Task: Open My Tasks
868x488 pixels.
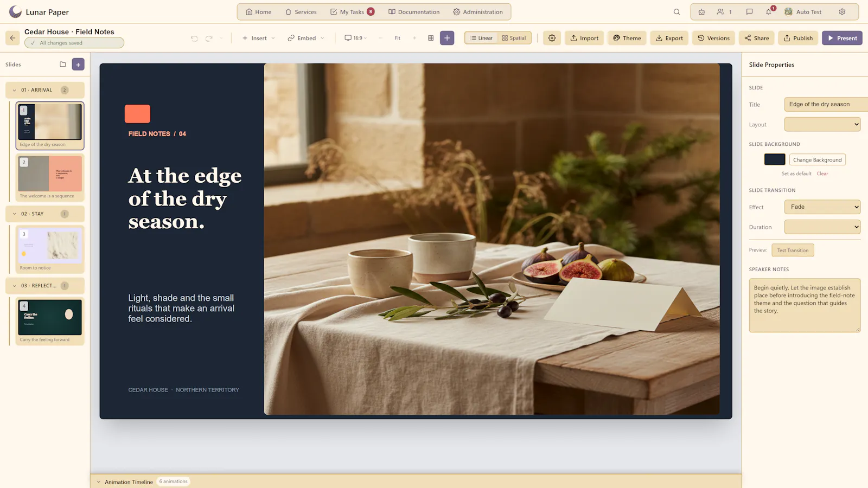Action: pyautogui.click(x=352, y=12)
